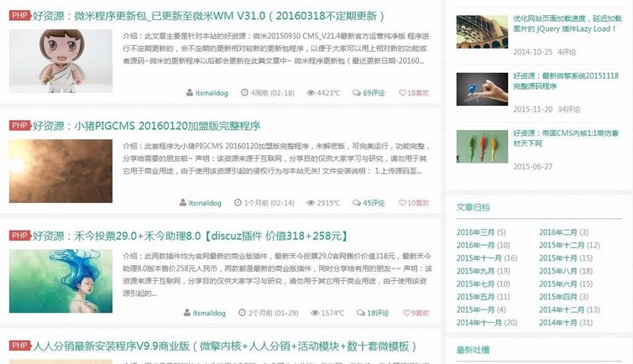Click clock icon beside 4周前 (02-18)
This screenshot has width=633, height=364.
[x=244, y=93]
